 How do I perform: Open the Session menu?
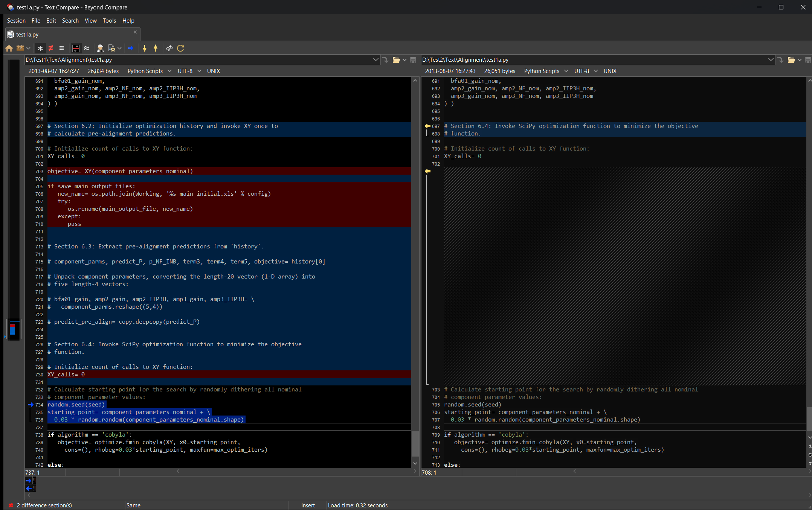pos(16,21)
